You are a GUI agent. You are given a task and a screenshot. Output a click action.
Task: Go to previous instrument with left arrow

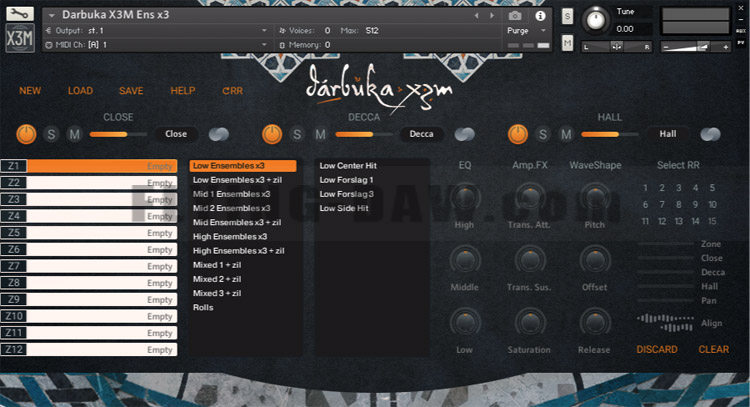[476, 16]
